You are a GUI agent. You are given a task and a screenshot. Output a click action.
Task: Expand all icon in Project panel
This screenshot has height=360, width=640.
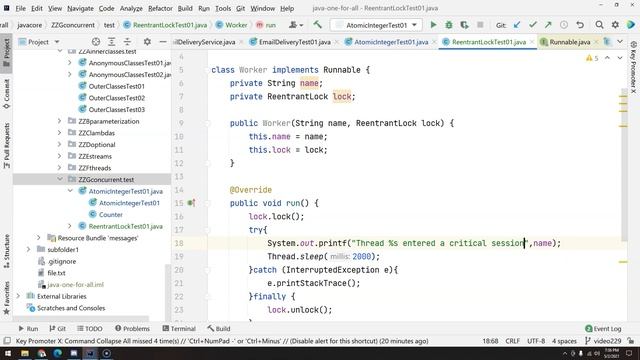pos(111,42)
